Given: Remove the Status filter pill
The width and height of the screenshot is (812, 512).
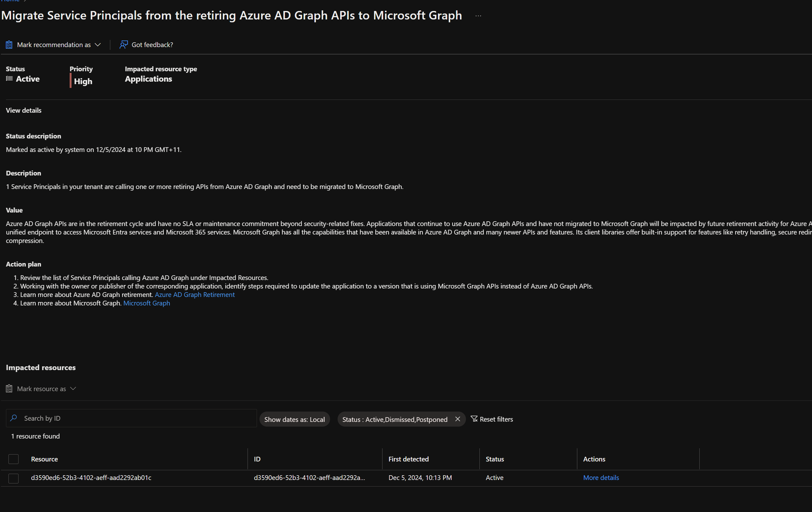Looking at the screenshot, I should pyautogui.click(x=457, y=419).
